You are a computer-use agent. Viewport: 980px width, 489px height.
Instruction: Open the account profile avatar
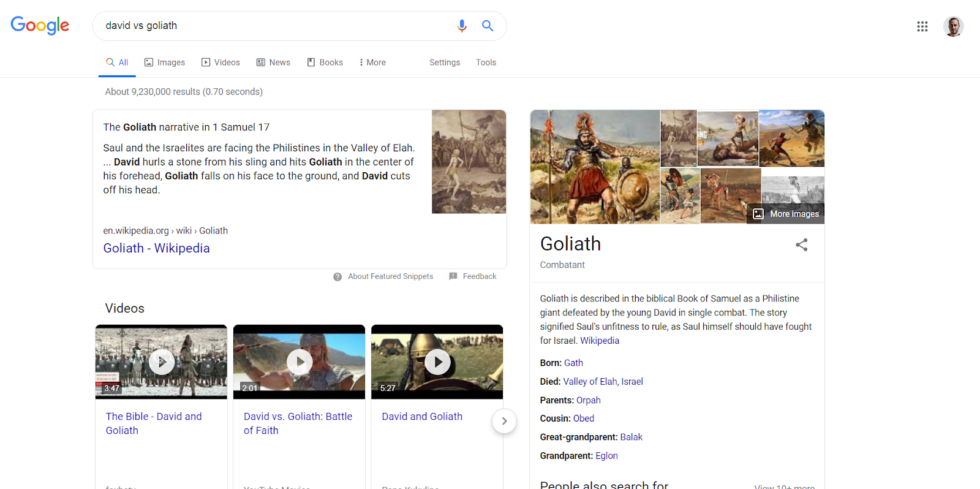tap(954, 26)
